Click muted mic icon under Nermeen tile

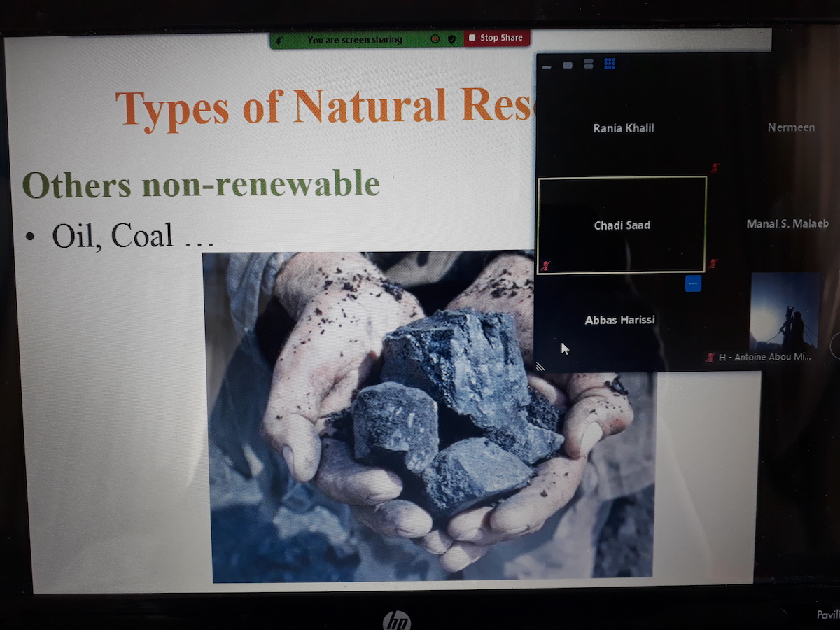coord(715,168)
